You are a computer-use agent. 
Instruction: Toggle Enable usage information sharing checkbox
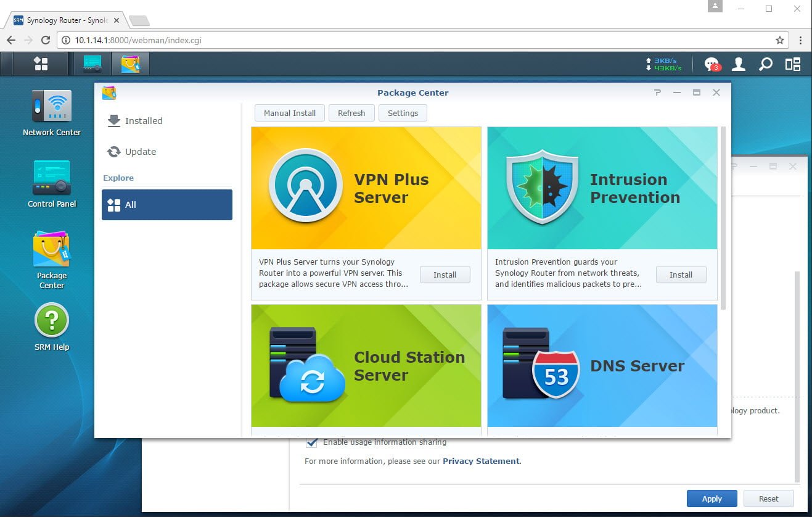click(312, 442)
